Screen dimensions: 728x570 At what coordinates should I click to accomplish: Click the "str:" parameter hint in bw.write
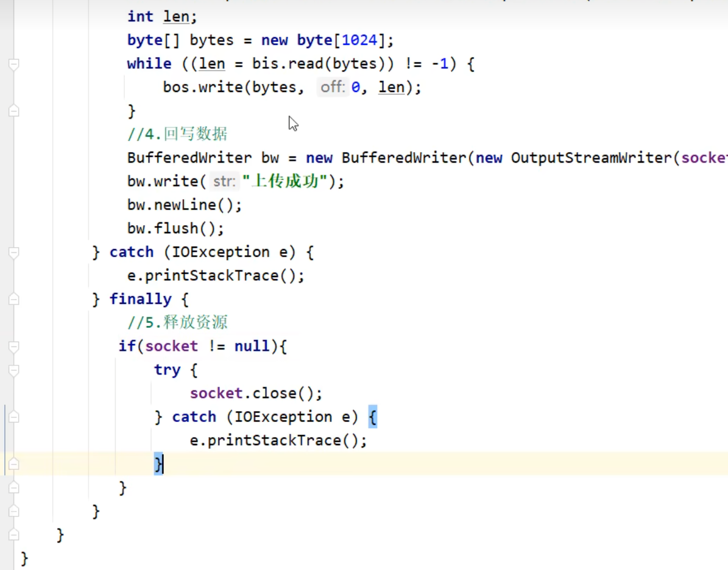coord(224,181)
